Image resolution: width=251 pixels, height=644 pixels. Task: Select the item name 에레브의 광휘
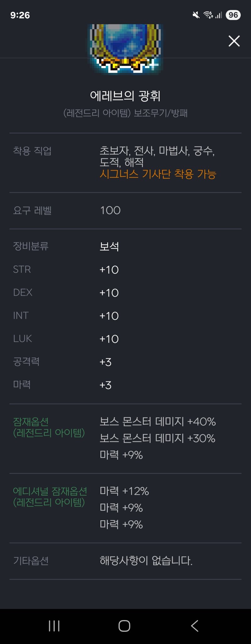pyautogui.click(x=125, y=96)
